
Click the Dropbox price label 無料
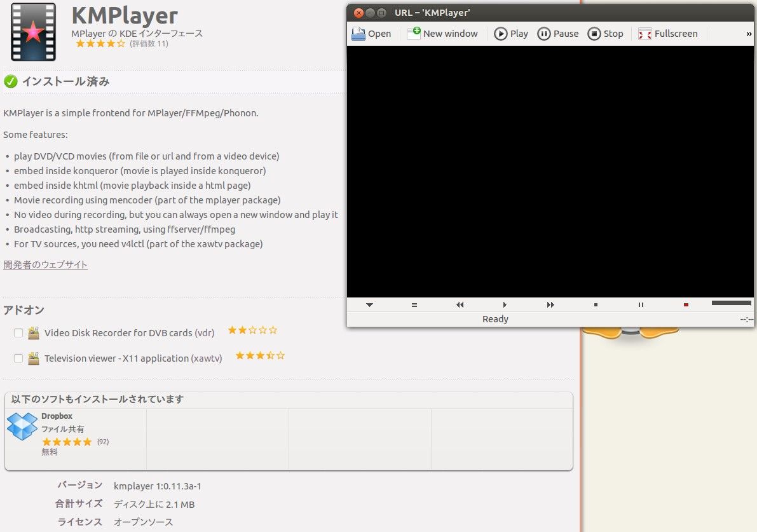pyautogui.click(x=50, y=452)
